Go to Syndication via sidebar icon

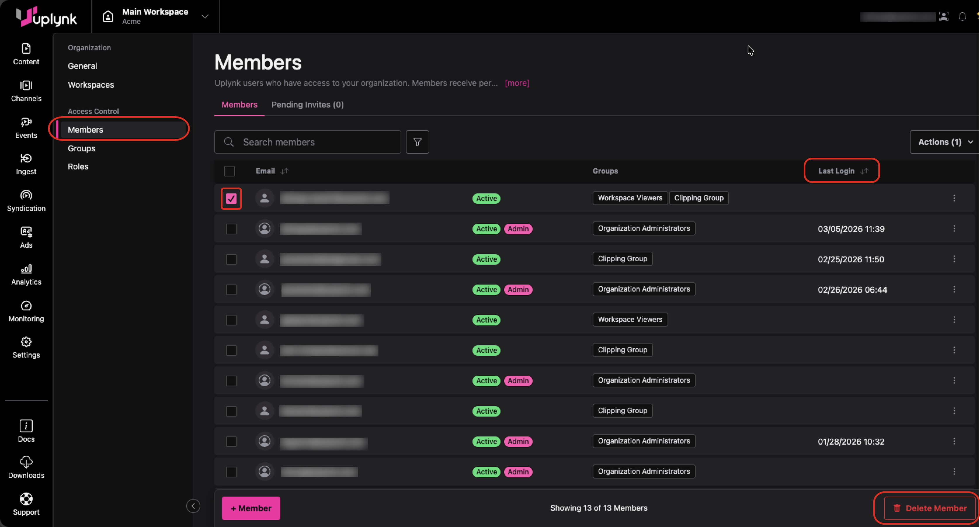[26, 201]
